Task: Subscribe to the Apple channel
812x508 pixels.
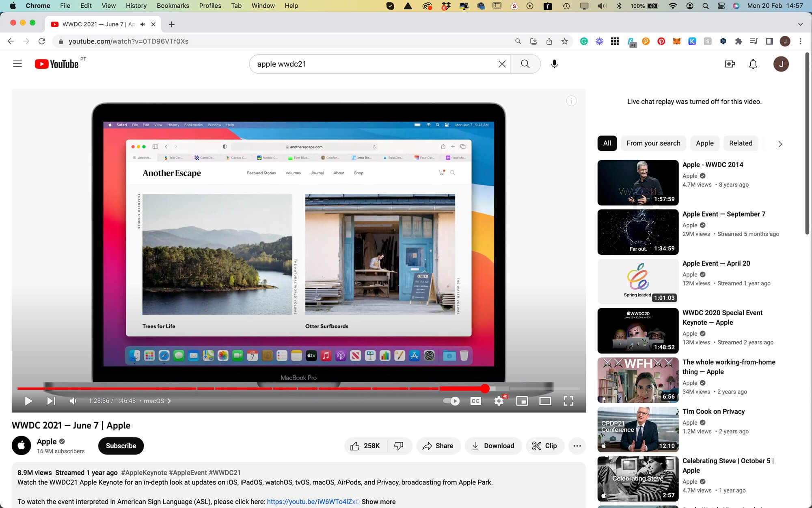Action: [121, 446]
